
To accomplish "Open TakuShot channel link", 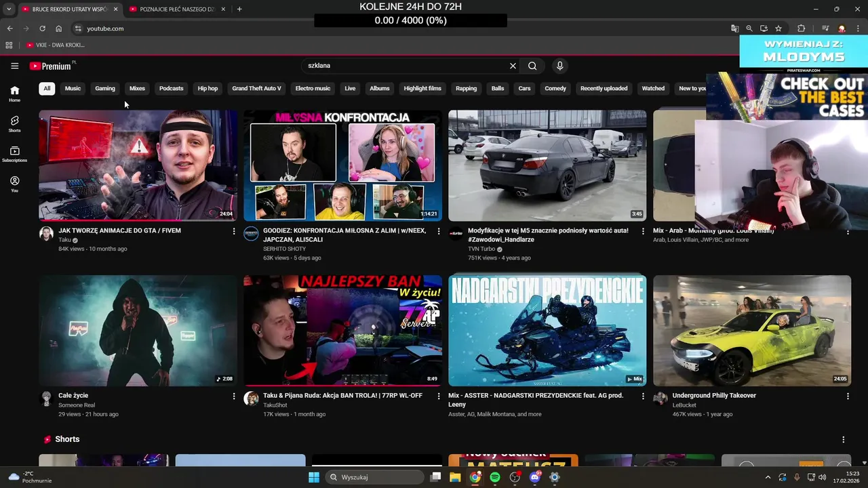I will 275,405.
